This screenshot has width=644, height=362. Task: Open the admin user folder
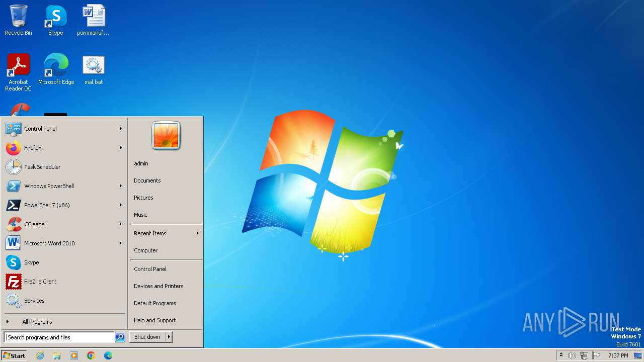(x=166, y=163)
